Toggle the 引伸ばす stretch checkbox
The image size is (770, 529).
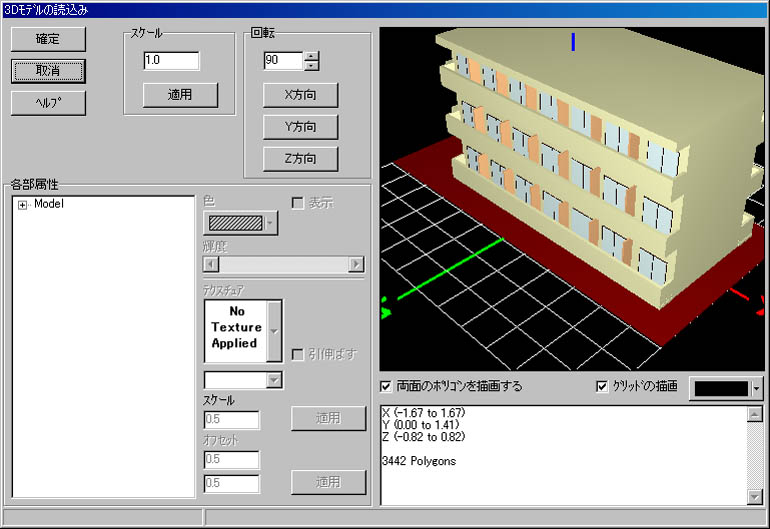(x=298, y=354)
